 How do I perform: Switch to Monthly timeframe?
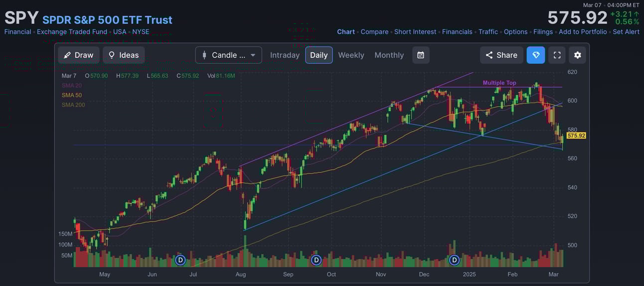coord(389,55)
